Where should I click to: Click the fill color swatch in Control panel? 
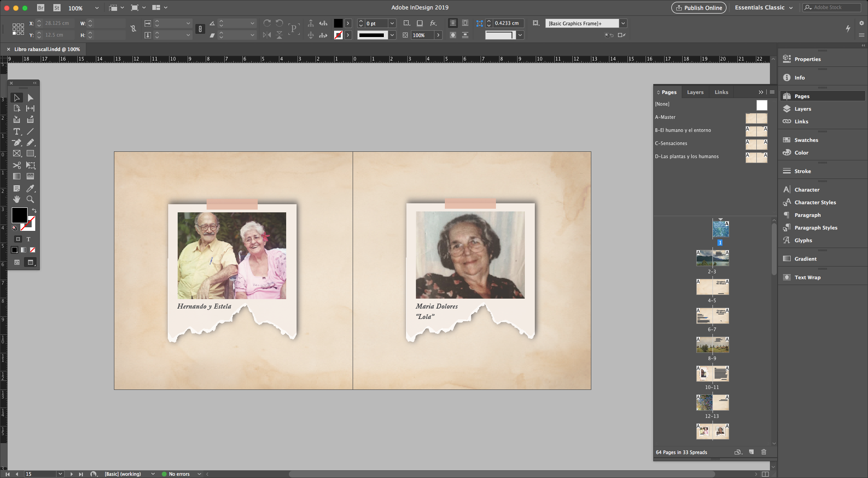tap(338, 23)
